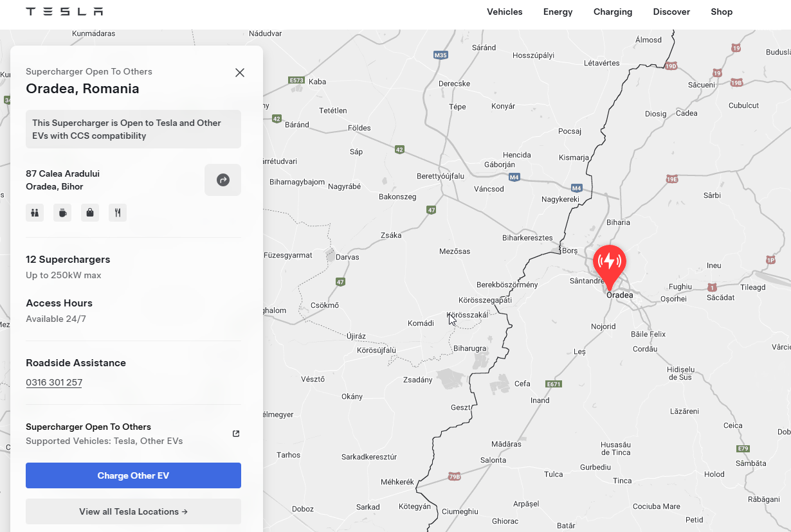Click the Up to 250kW max text

pyautogui.click(x=64, y=275)
